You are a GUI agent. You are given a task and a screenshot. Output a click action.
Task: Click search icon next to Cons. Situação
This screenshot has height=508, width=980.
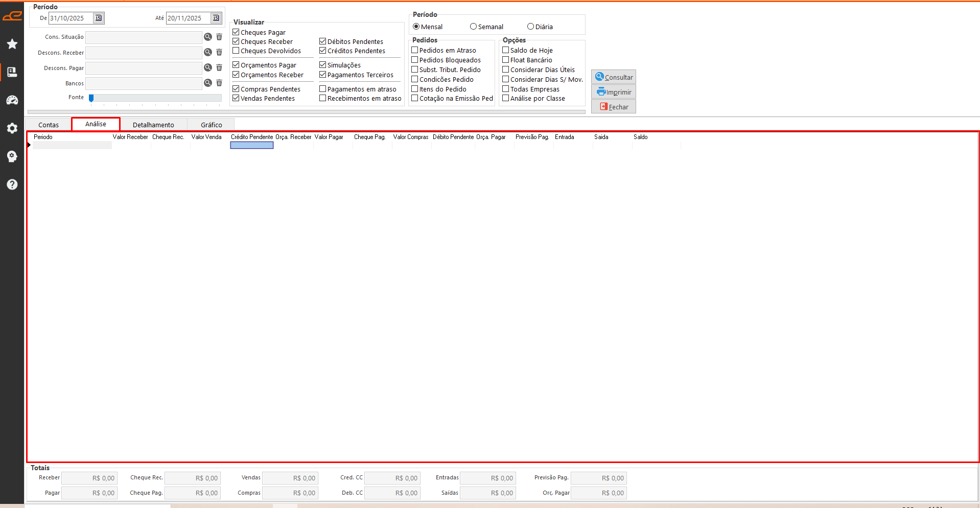[208, 37]
